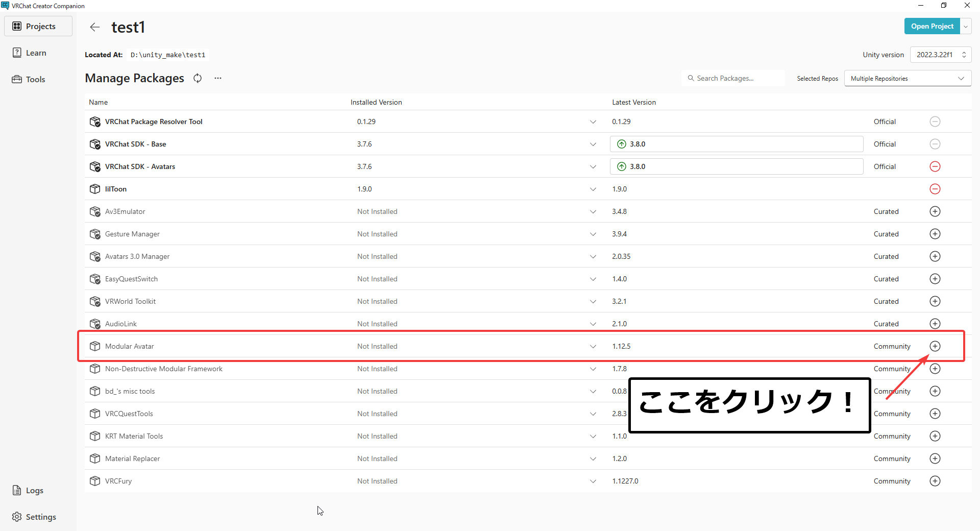The height and width of the screenshot is (531, 980).
Task: Expand version dropdown for lilToon
Action: pyautogui.click(x=593, y=189)
